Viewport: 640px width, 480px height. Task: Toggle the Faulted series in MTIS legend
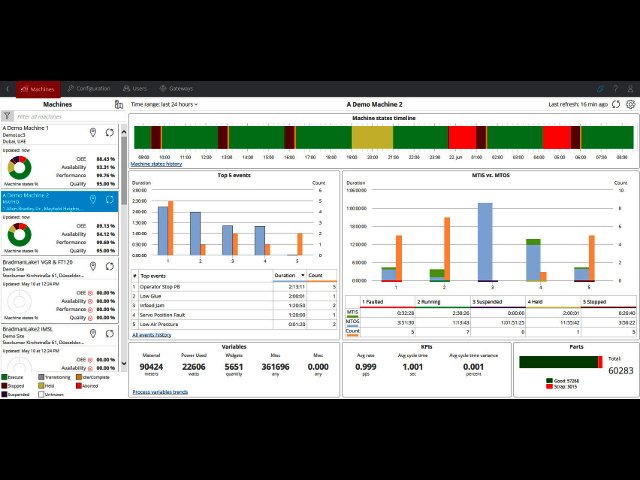click(x=369, y=300)
